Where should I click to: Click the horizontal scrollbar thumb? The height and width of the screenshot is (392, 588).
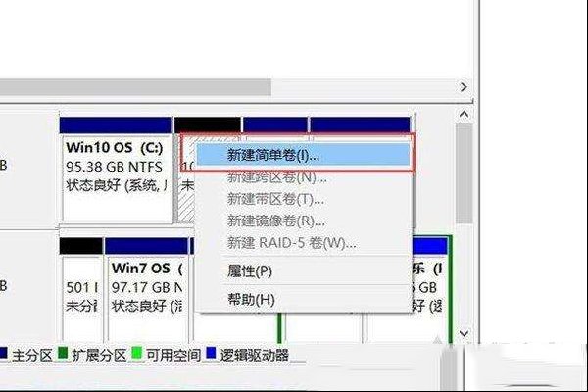[x=135, y=87]
